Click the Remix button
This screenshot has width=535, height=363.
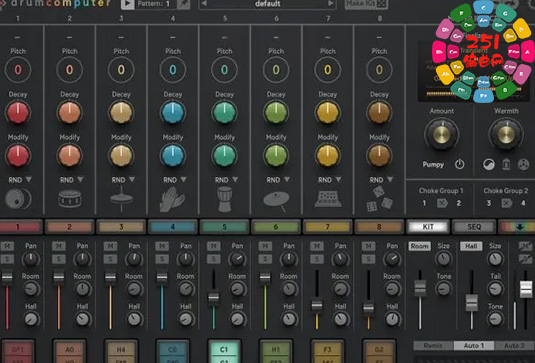433,346
